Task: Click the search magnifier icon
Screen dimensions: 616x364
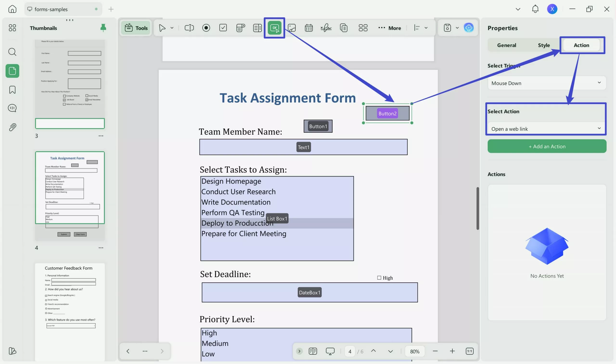Action: (12, 52)
